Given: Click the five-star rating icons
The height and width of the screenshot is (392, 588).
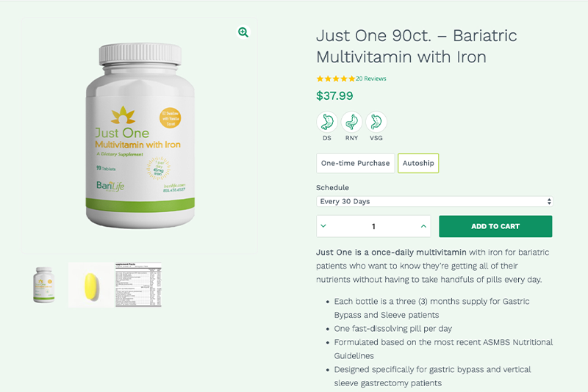Looking at the screenshot, I should point(336,79).
